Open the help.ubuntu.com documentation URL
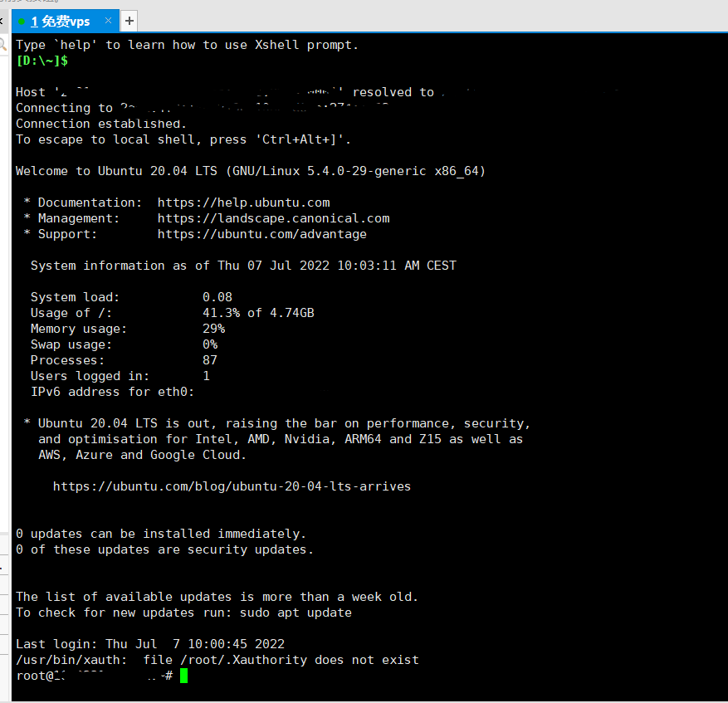The image size is (728, 703). 243,203
